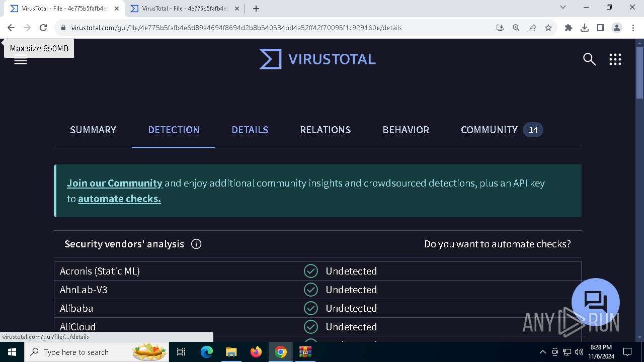Show hidden system tray icons
This screenshot has width=644, height=362.
point(542,352)
